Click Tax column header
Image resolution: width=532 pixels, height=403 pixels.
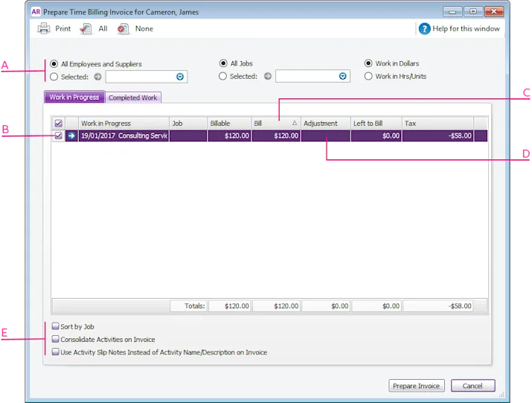click(x=438, y=124)
